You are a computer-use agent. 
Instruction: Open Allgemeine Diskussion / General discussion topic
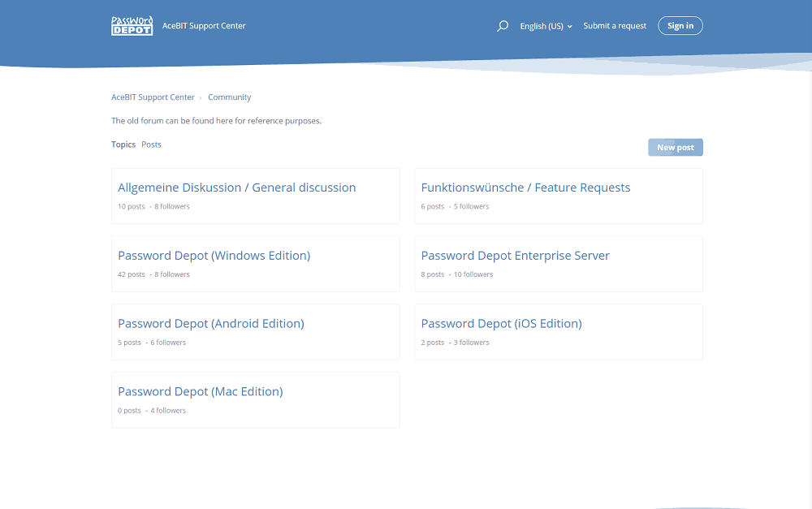[x=236, y=188]
